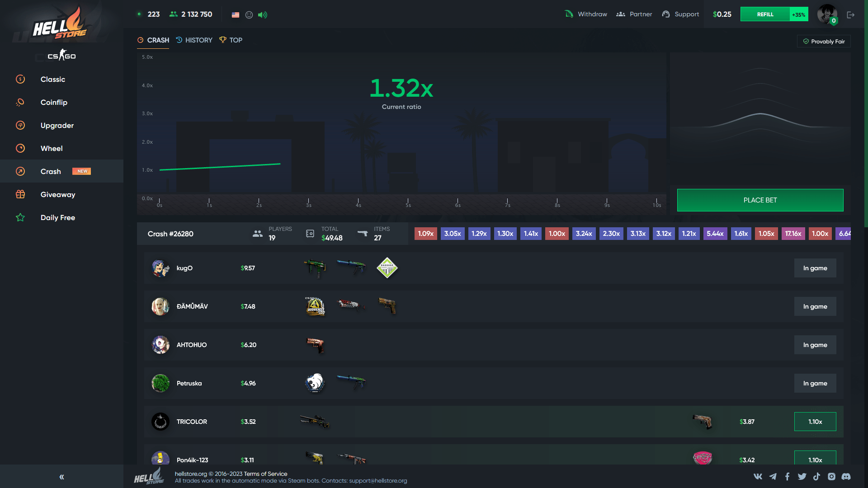The image size is (868, 488).
Task: Click the Coinflip game mode icon
Action: (x=20, y=102)
